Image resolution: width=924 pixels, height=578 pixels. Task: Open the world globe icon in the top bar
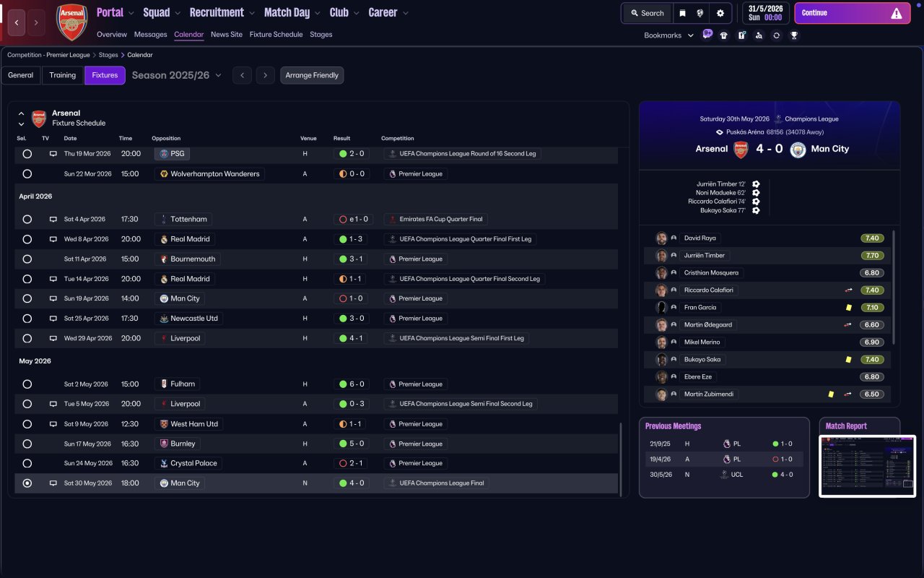(700, 13)
